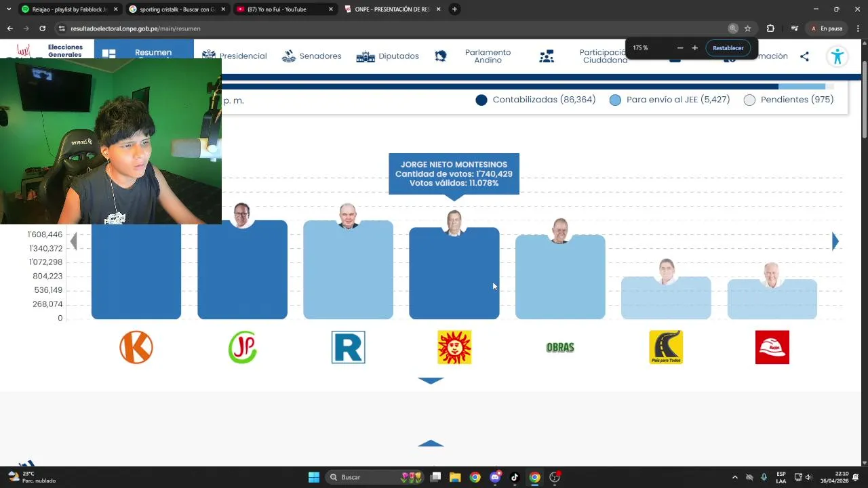Screen dimensions: 868x488
Task: Open File Explorer from the taskbar
Action: pyautogui.click(x=455, y=477)
